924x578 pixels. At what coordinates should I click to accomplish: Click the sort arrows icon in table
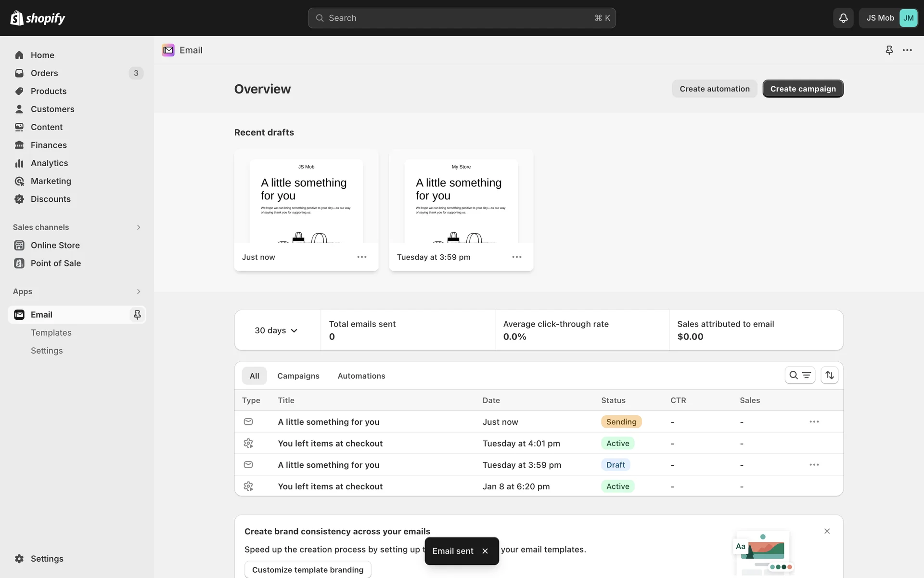[x=830, y=375]
